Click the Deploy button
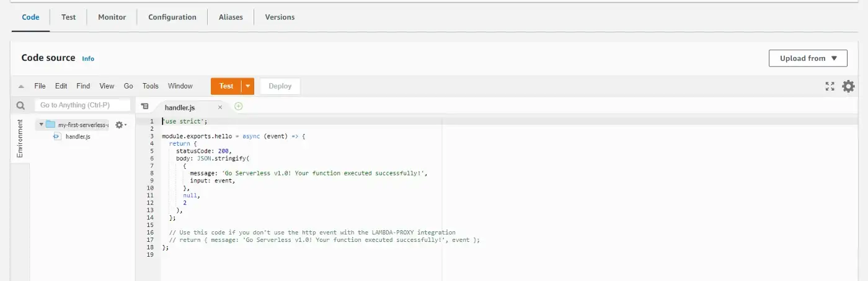The width and height of the screenshot is (868, 281). tap(280, 86)
